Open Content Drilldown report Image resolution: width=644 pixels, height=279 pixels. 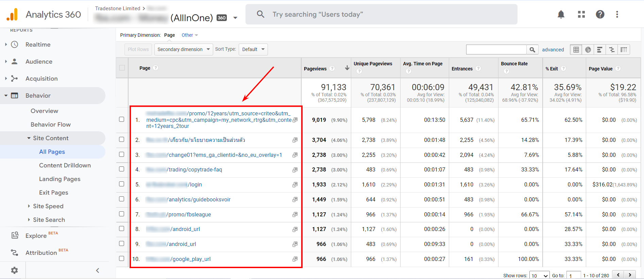click(65, 165)
